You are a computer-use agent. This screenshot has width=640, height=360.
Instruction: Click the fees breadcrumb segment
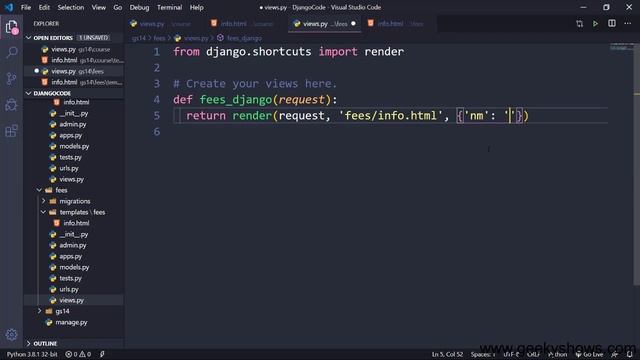(x=159, y=38)
